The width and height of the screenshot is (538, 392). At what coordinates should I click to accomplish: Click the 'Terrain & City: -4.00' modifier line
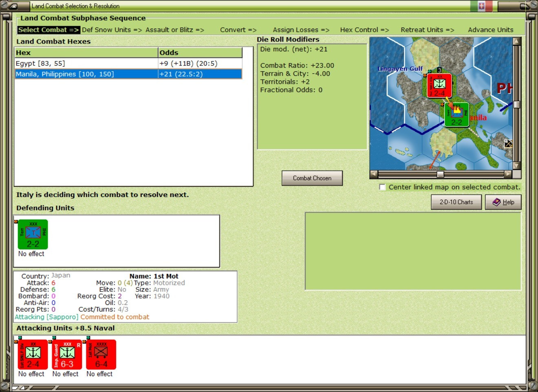point(295,74)
